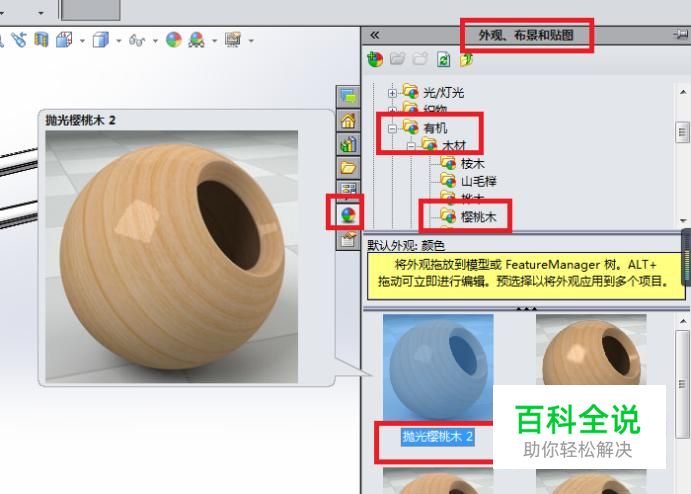The image size is (691, 494).
Task: Click the Hide/Show Items glasses icon
Action: pyautogui.click(x=137, y=41)
